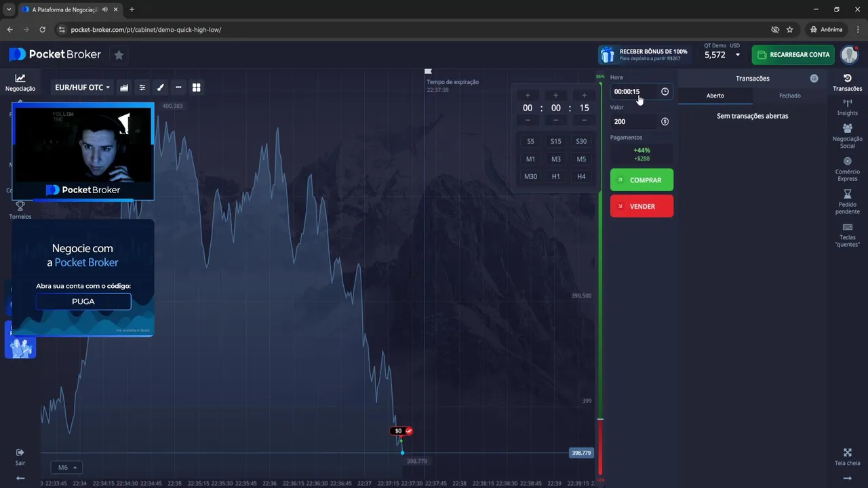Increase seconds with plus stepper
Image resolution: width=868 pixels, height=488 pixels.
[584, 95]
